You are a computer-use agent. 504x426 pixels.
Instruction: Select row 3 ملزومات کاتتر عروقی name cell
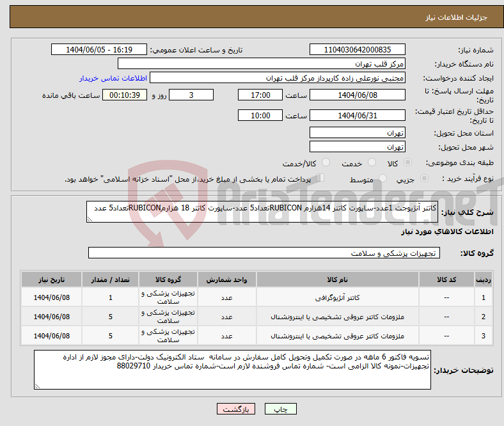tap(338, 336)
